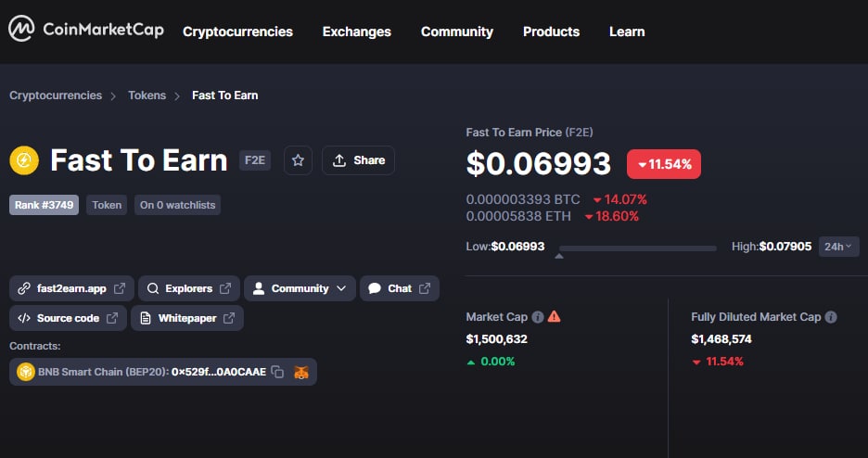The image size is (868, 458).
Task: Open the Chat link
Action: click(399, 288)
